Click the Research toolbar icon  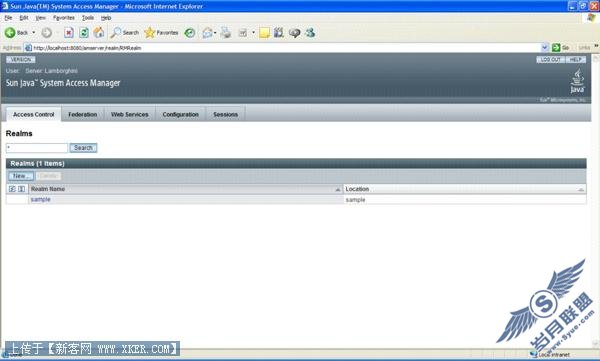coord(279,33)
